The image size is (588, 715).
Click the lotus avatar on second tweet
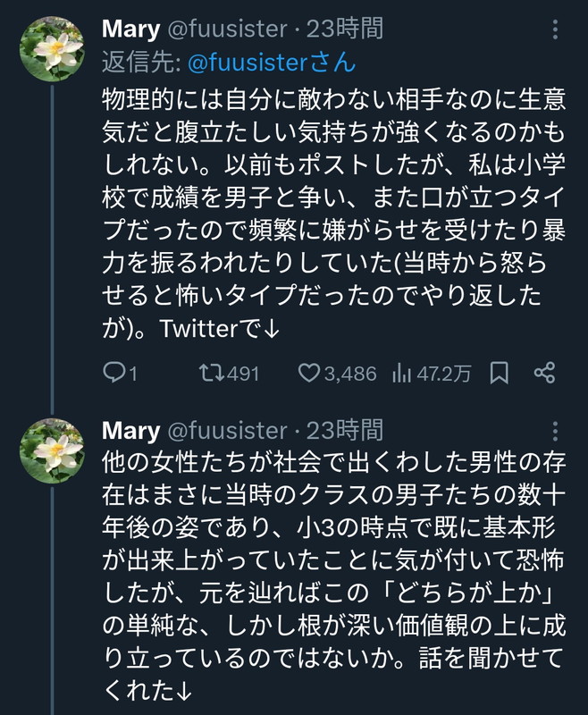pos(52,451)
